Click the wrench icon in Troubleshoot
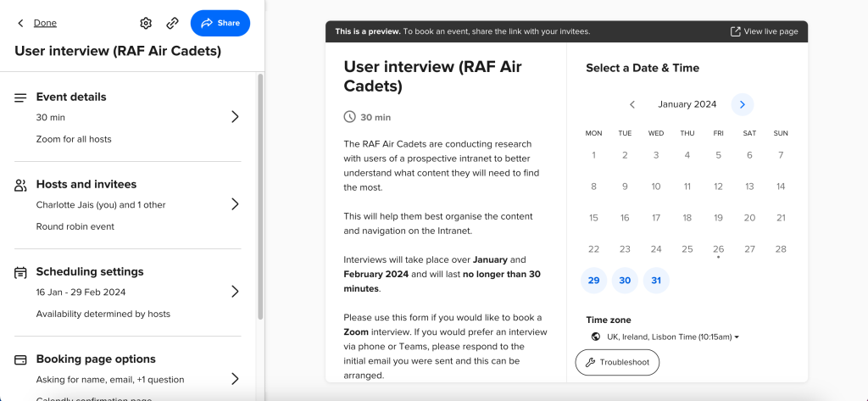868x401 pixels. pyautogui.click(x=590, y=363)
